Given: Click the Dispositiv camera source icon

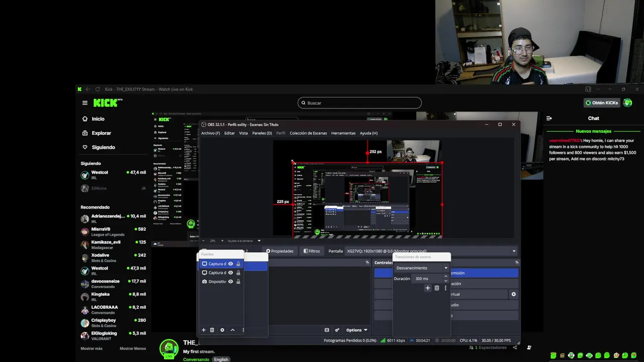Looking at the screenshot, I should coord(204,282).
